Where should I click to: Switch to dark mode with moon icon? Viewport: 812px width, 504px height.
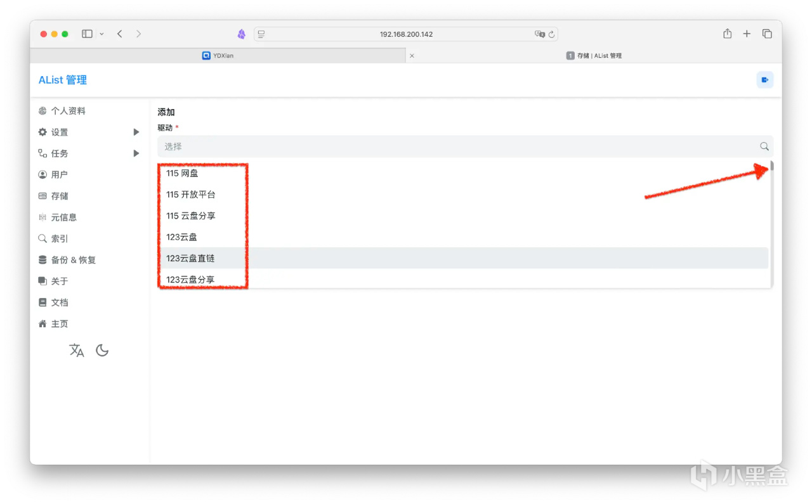pos(102,351)
